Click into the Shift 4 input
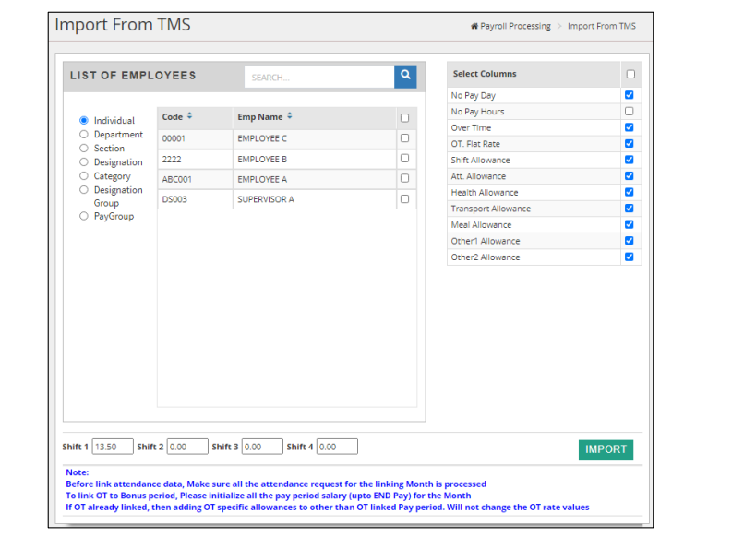Screen dimensions: 756x538 coord(336,447)
